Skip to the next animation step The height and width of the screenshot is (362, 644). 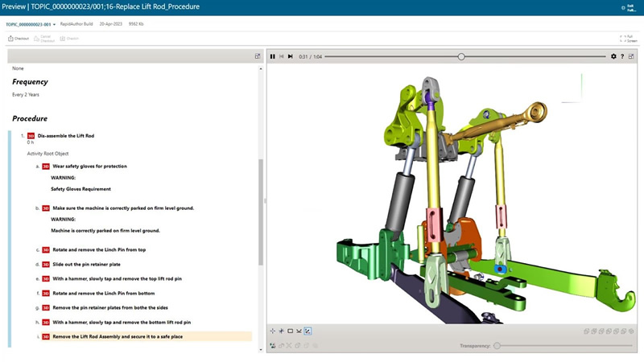click(x=290, y=56)
